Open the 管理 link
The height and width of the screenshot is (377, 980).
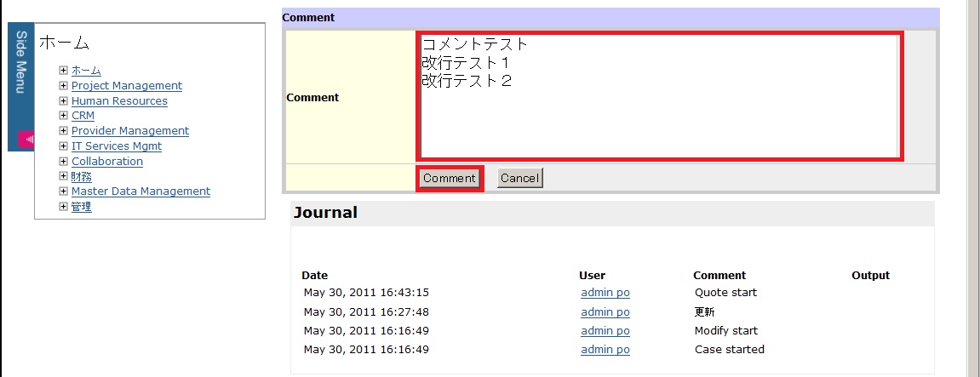pos(81,206)
